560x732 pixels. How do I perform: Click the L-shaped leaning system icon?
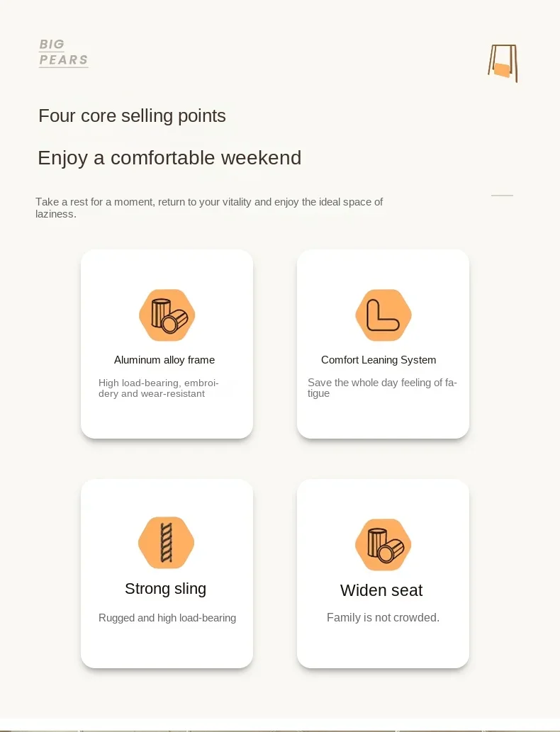pyautogui.click(x=383, y=315)
